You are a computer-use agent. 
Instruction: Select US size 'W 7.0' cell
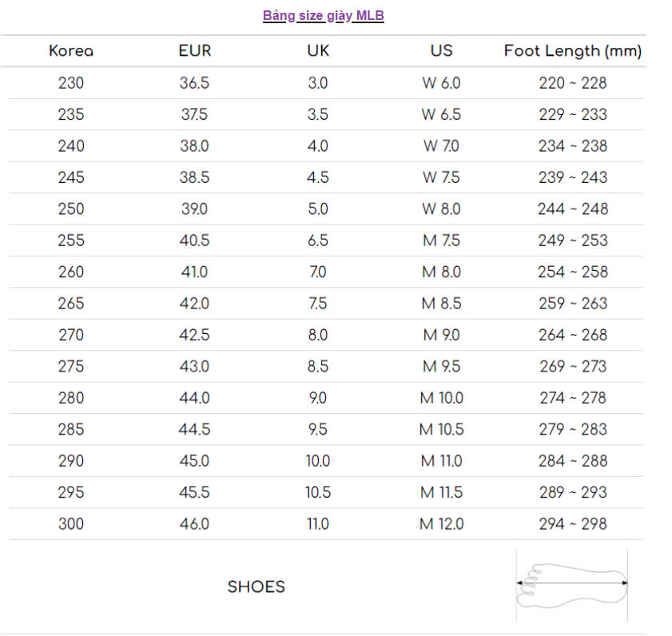pyautogui.click(x=441, y=146)
